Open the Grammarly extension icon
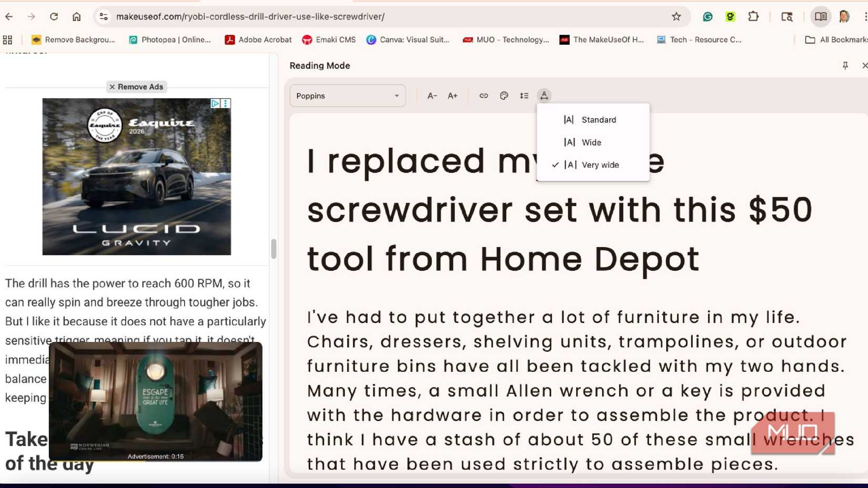 [708, 16]
